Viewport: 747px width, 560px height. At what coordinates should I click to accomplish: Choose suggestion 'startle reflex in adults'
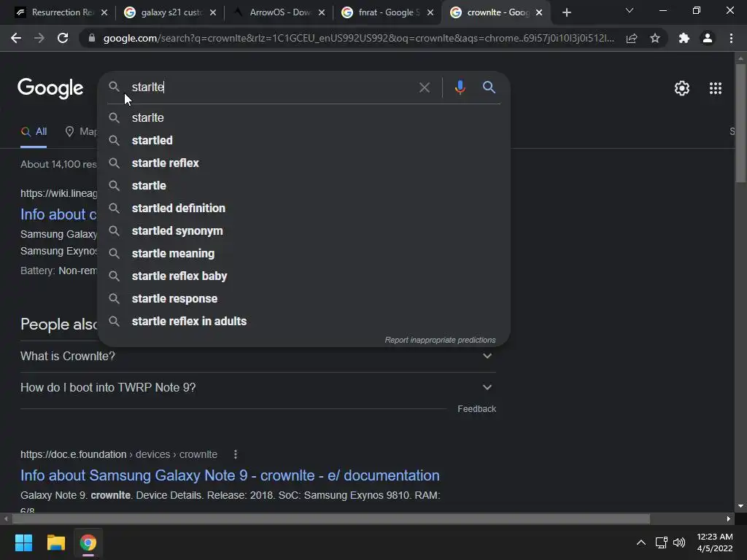[304, 322]
